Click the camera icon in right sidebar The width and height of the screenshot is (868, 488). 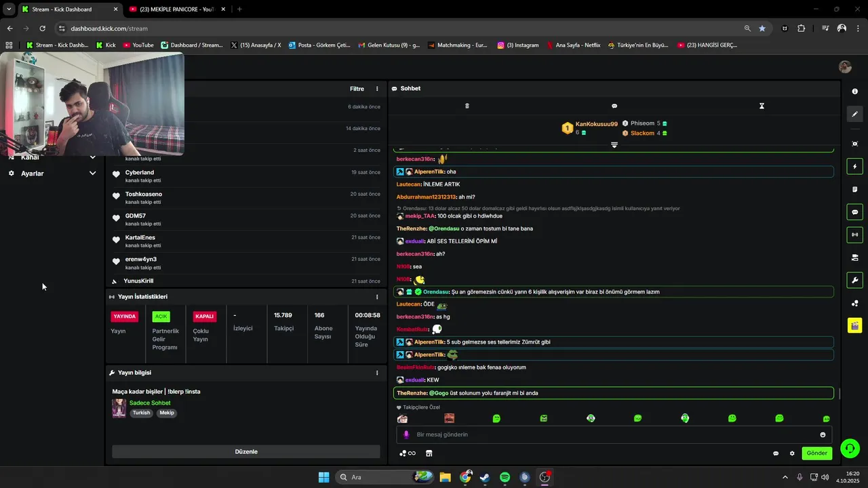(854, 258)
